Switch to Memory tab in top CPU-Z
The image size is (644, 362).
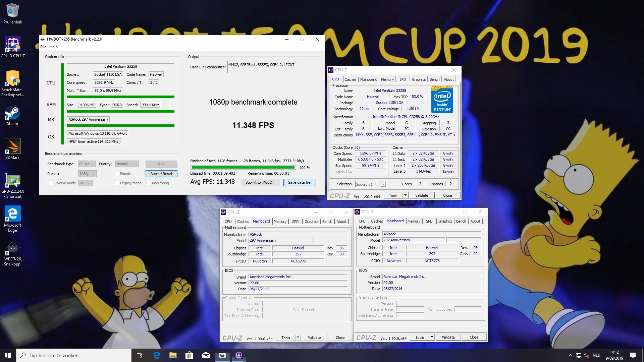pyautogui.click(x=387, y=79)
